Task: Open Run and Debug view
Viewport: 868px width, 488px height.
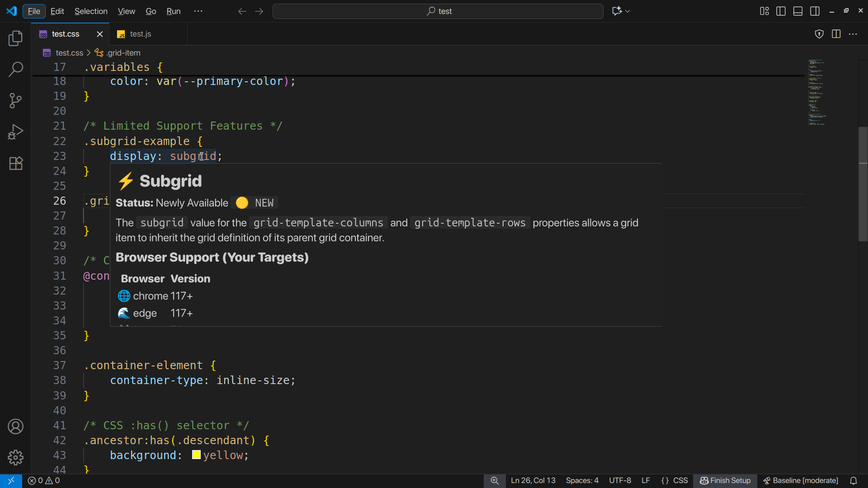Action: [15, 132]
